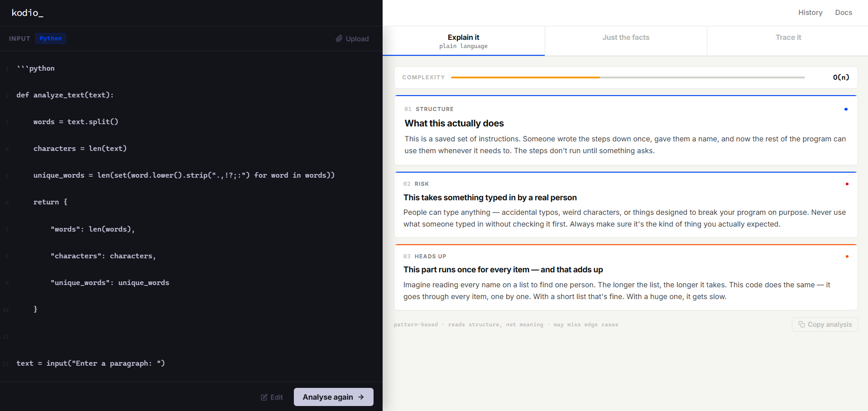Click the red dot on Risk card
868x411 pixels.
coord(847,184)
